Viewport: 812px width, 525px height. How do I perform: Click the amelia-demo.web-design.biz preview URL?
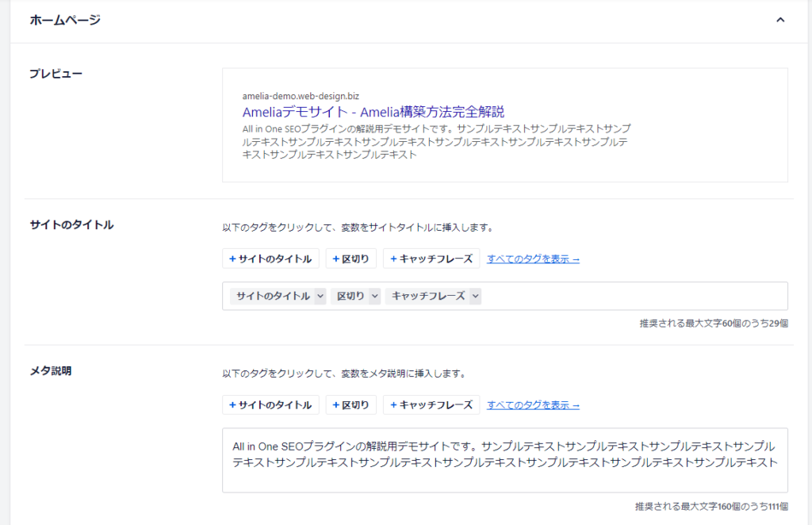(x=301, y=96)
